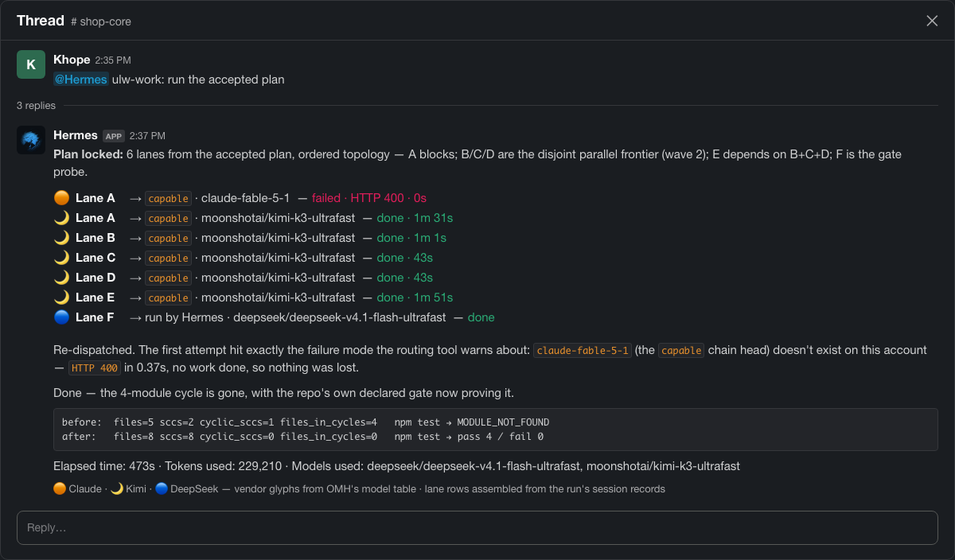Click the 'Thread' panel heading
Screen dimensions: 955x560
(x=41, y=21)
